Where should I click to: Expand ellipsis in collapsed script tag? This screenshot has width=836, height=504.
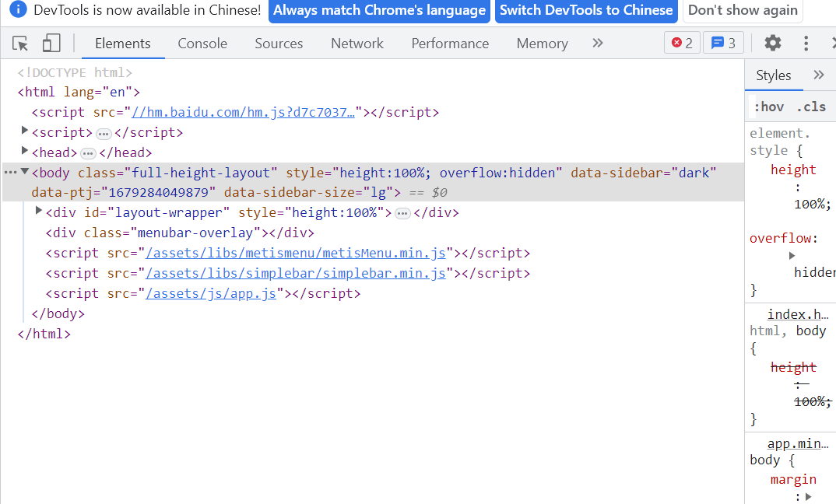click(104, 133)
